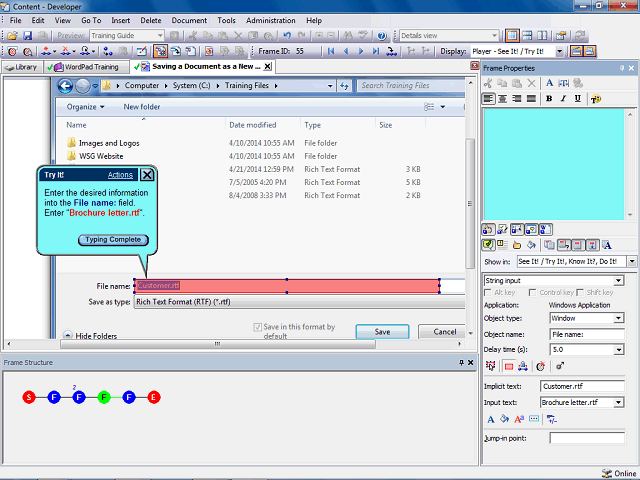
Task: Select the Images and Logos folder
Action: [x=109, y=143]
